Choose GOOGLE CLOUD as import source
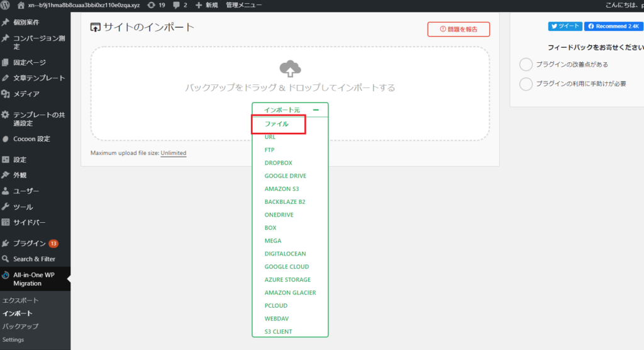The image size is (644, 350). click(x=287, y=266)
